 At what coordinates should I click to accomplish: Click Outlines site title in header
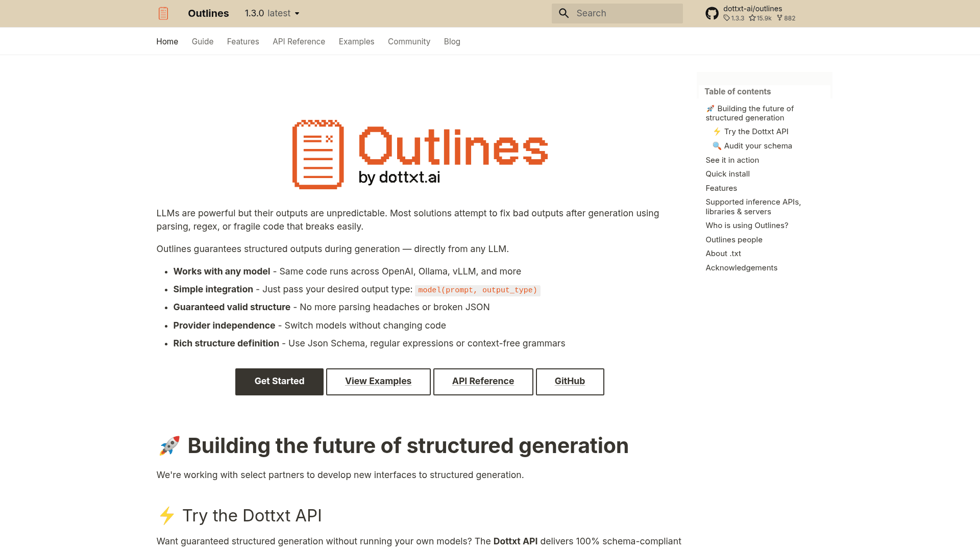[208, 13]
